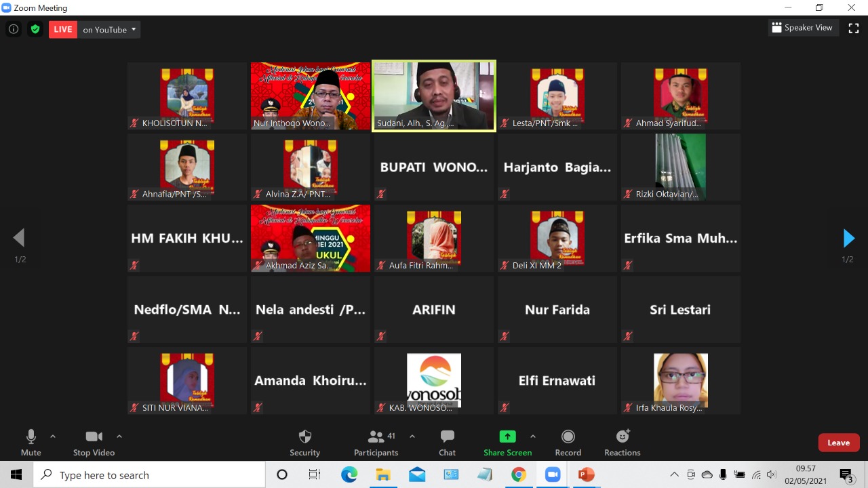The width and height of the screenshot is (868, 488).
Task: Select the Erfika Sma Muh participant tile
Action: (681, 238)
